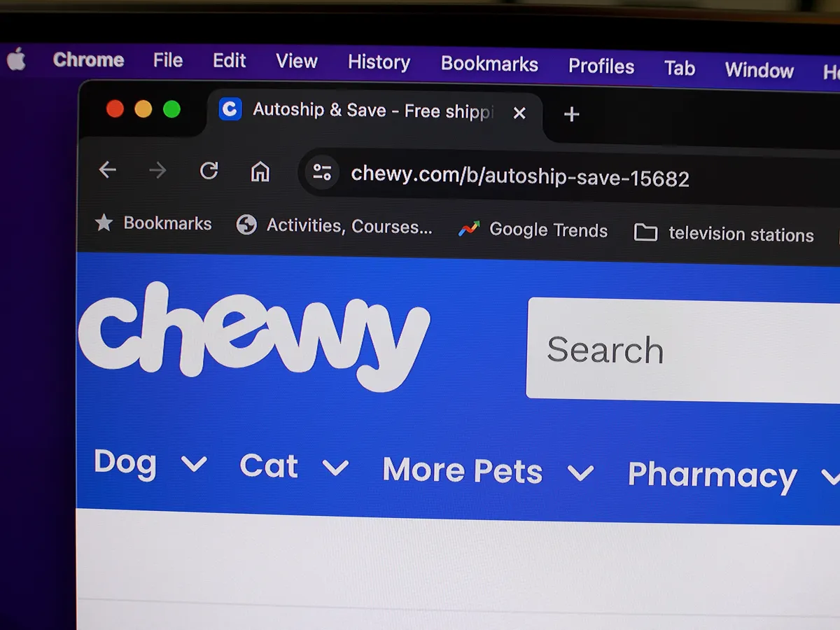Open the Google Trends bookmark
This screenshot has width=840, height=630.
(533, 230)
